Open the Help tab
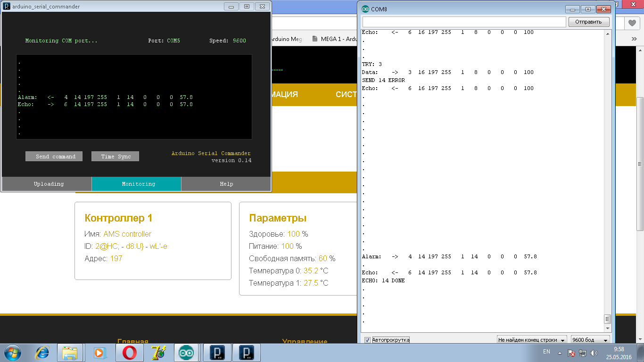Image resolution: width=644 pixels, height=362 pixels. click(x=226, y=184)
